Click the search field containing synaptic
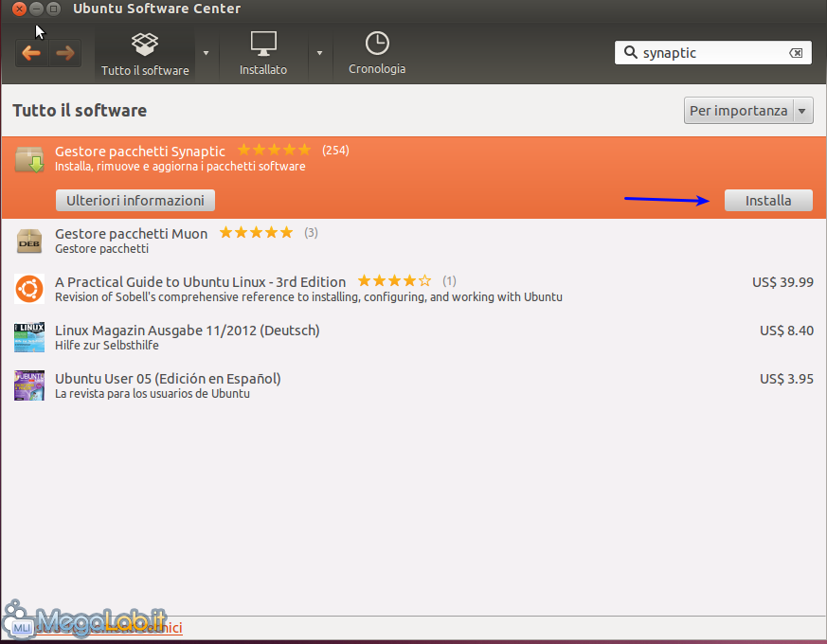827x644 pixels. click(x=713, y=53)
